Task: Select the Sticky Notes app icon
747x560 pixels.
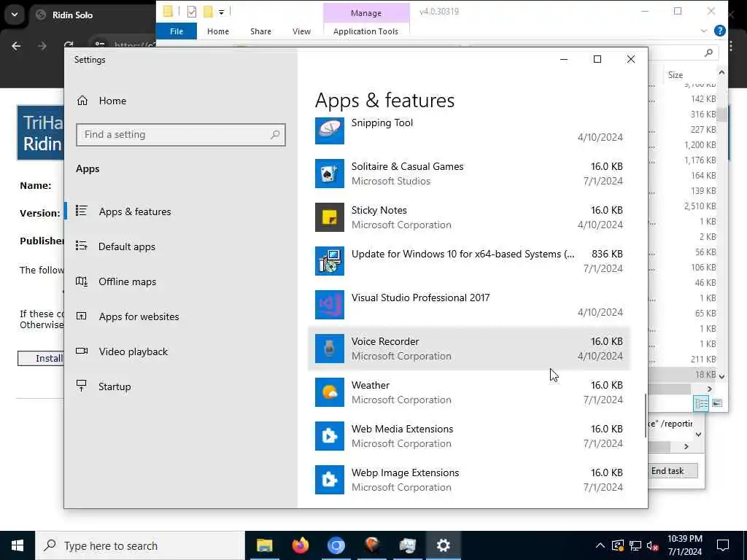Action: coord(329,217)
